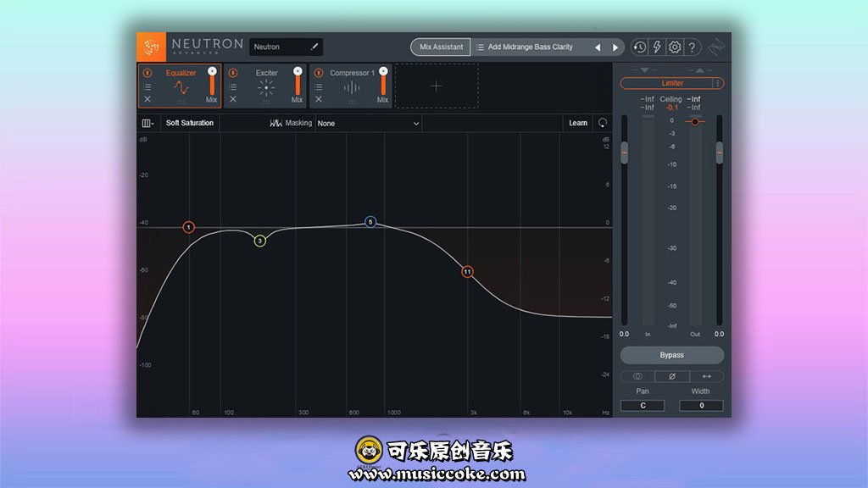This screenshot has height=488, width=868.
Task: Adjust the Compressor 1 Mix slider
Action: pyautogui.click(x=383, y=82)
